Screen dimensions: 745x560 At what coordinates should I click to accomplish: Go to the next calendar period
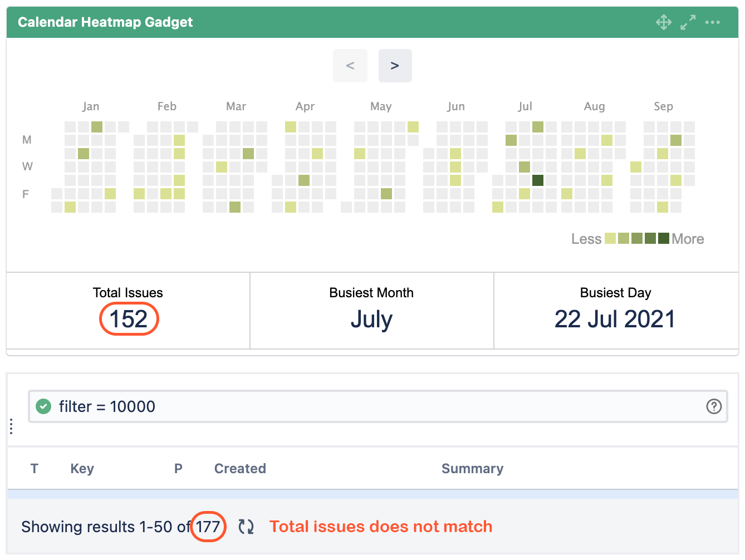click(x=395, y=66)
